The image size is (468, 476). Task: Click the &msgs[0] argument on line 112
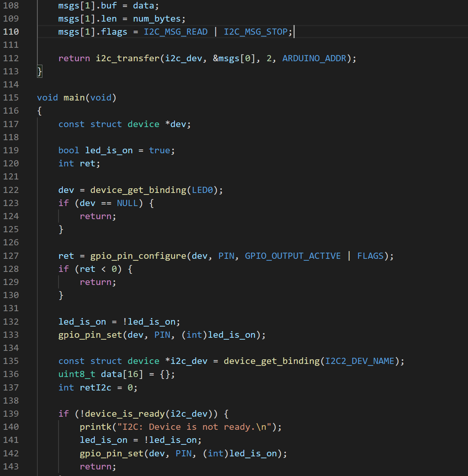point(234,58)
